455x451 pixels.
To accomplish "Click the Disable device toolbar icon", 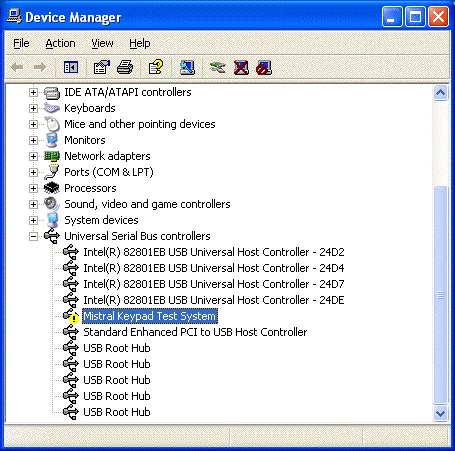I will click(264, 68).
